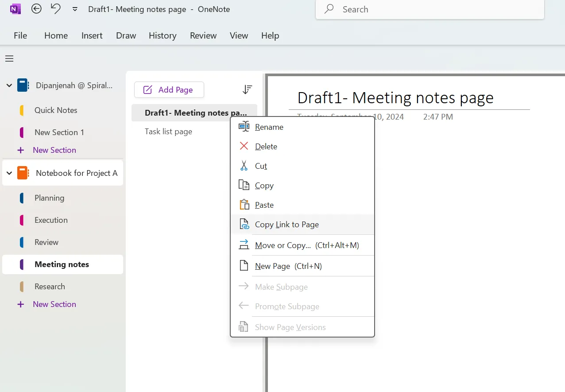Switch to the Home ribbon tab
565x392 pixels.
(x=56, y=35)
